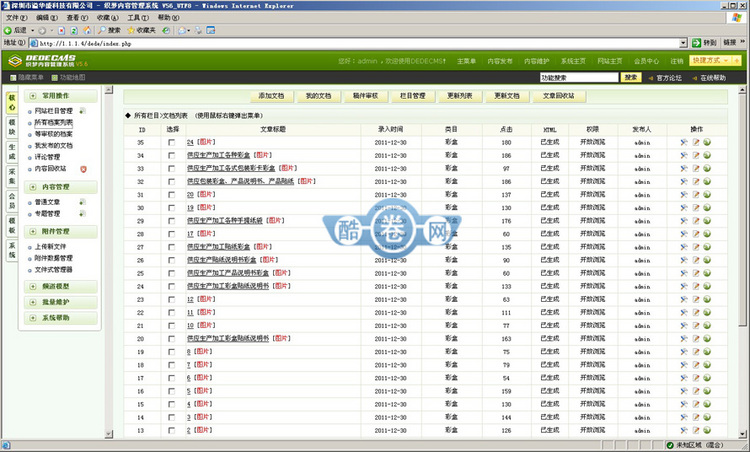The image size is (750, 452).
Task: Open the 快捷方式 dropdown menu
Action: (x=716, y=61)
